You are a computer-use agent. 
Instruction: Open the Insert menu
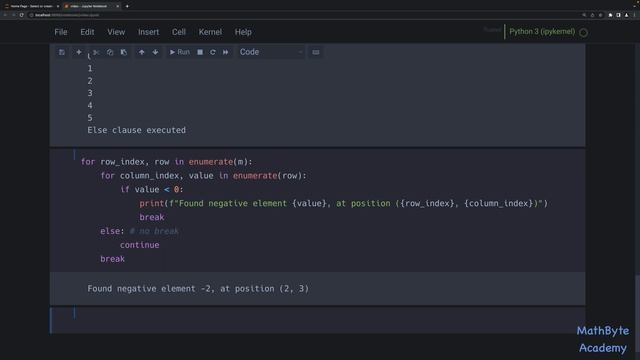(x=149, y=32)
